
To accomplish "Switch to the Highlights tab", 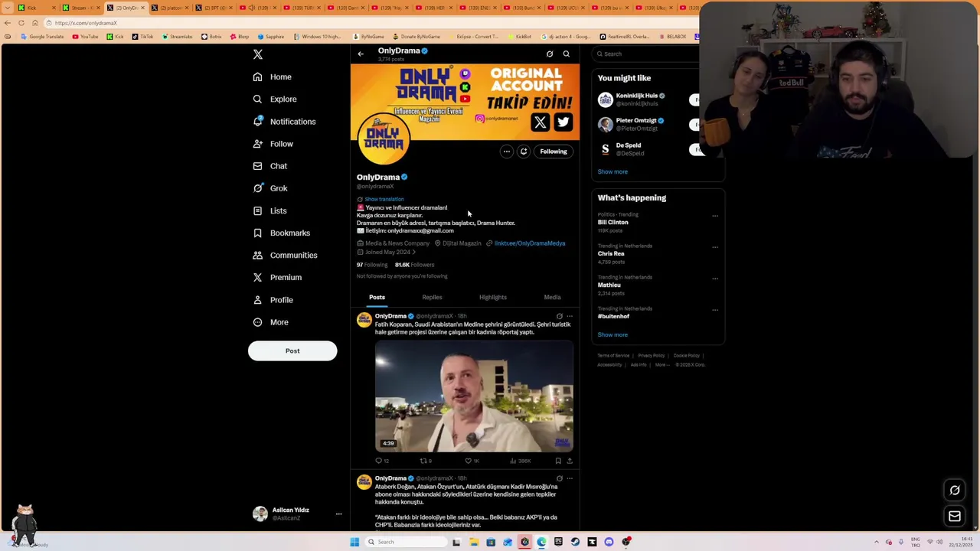I will pyautogui.click(x=493, y=297).
